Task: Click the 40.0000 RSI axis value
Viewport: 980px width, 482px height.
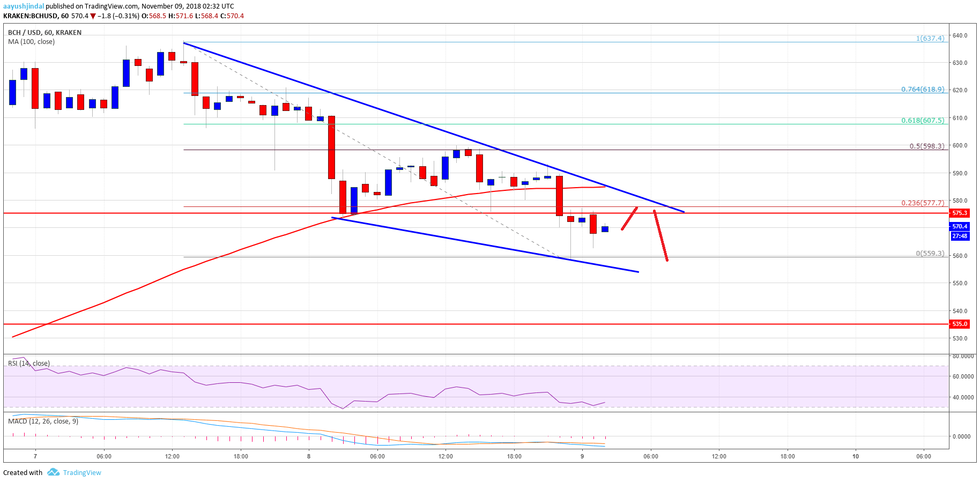Action: (x=963, y=398)
